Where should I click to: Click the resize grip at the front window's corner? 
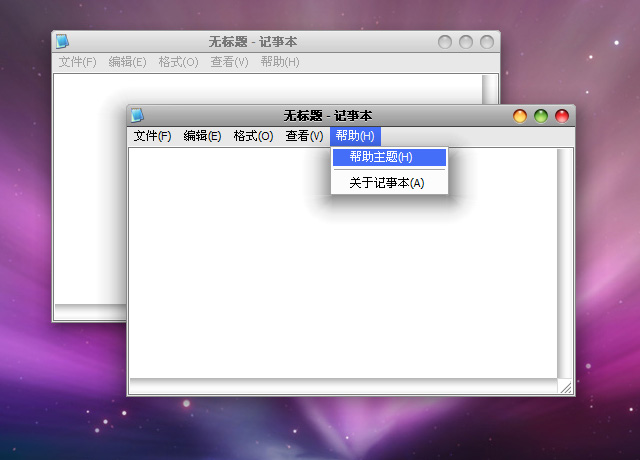(565, 386)
